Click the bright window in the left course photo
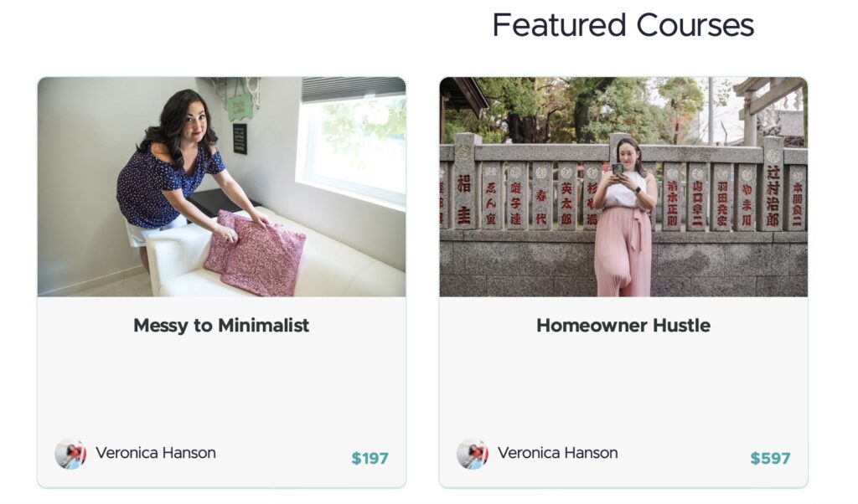This screenshot has width=858, height=504. [352, 147]
